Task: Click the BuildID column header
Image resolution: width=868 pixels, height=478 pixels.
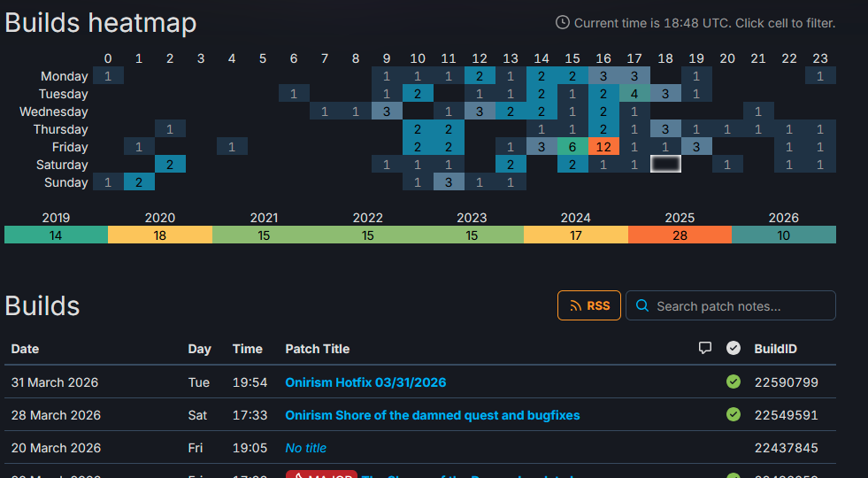Action: (x=776, y=349)
